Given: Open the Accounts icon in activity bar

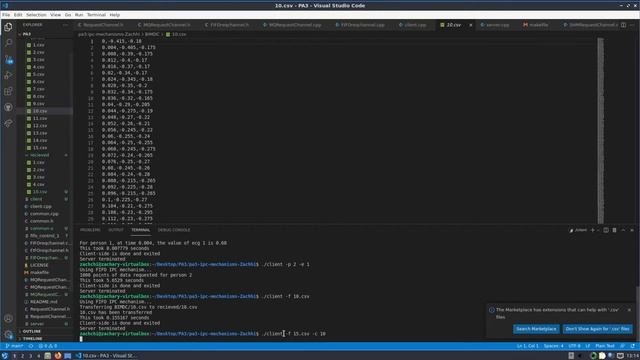Looking at the screenshot, I should point(8,318).
